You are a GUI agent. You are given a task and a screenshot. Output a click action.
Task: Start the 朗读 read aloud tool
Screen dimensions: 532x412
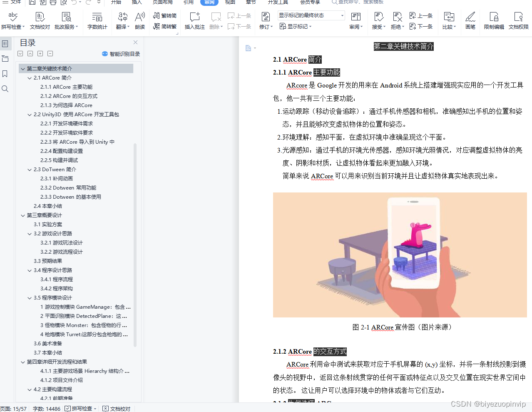140,20
